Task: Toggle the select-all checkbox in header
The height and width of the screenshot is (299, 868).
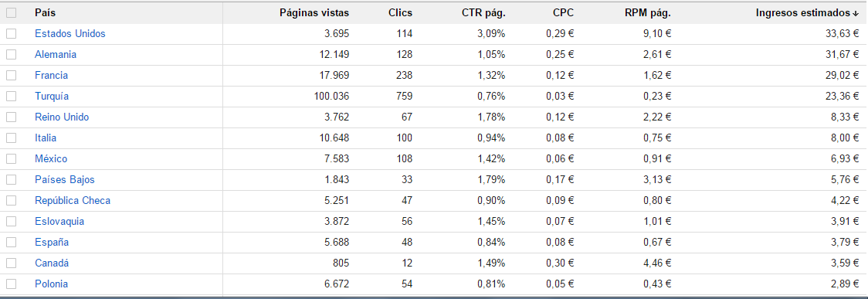Action: [x=11, y=12]
